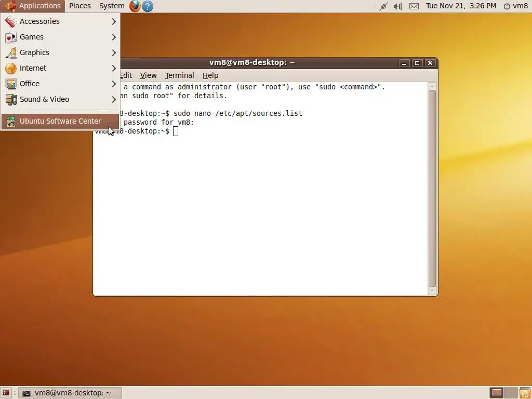Open the System menu
This screenshot has height=399, width=532.
point(112,6)
